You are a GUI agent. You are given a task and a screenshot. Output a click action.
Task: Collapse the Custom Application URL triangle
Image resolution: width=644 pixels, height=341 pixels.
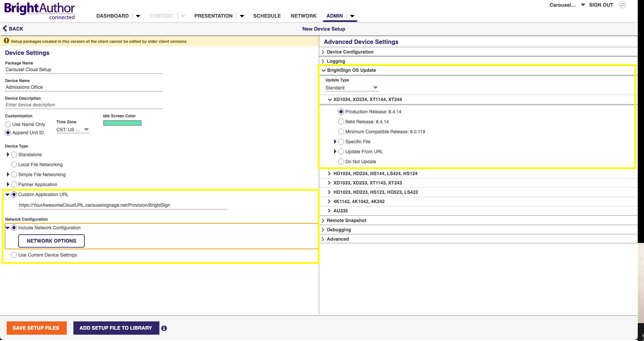click(8, 195)
